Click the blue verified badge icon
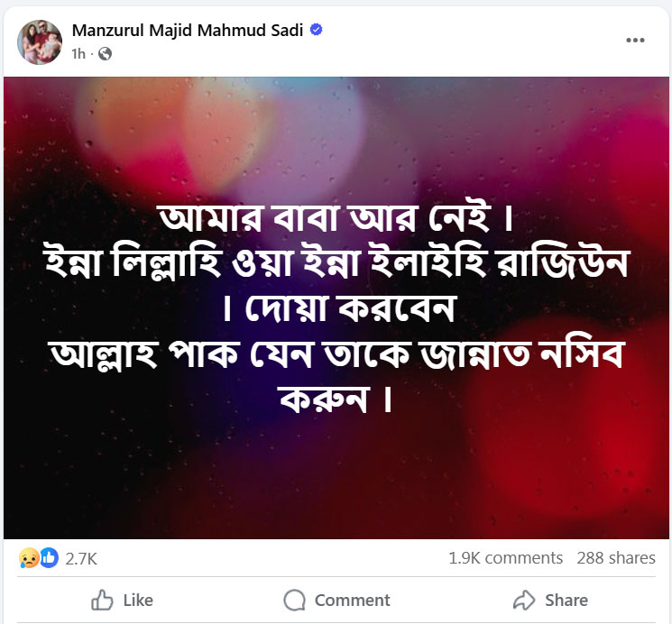This screenshot has width=672, height=624. [x=316, y=30]
